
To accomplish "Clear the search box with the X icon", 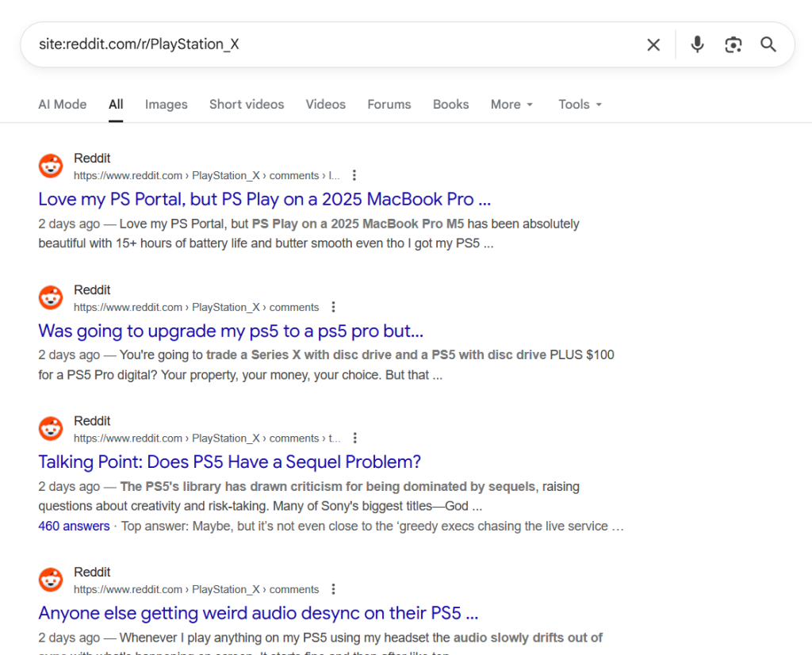I will (x=653, y=44).
